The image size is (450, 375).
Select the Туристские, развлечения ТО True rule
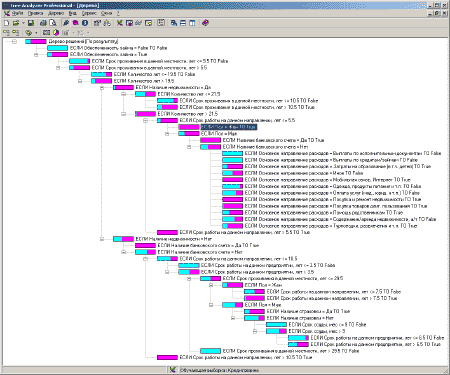331,226
